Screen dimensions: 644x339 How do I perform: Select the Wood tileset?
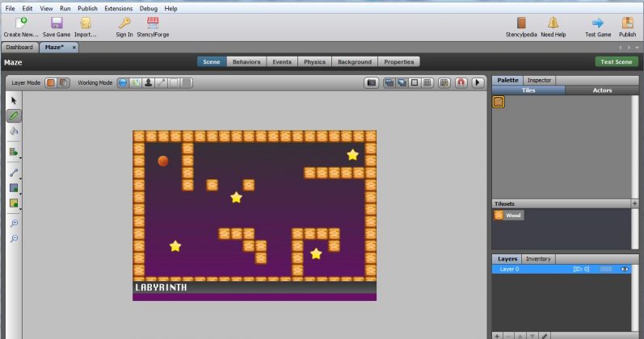(508, 215)
